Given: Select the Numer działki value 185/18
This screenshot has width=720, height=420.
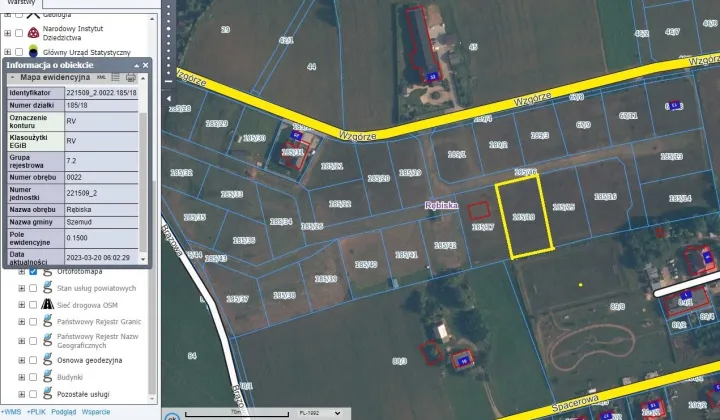Looking at the screenshot, I should tap(77, 105).
